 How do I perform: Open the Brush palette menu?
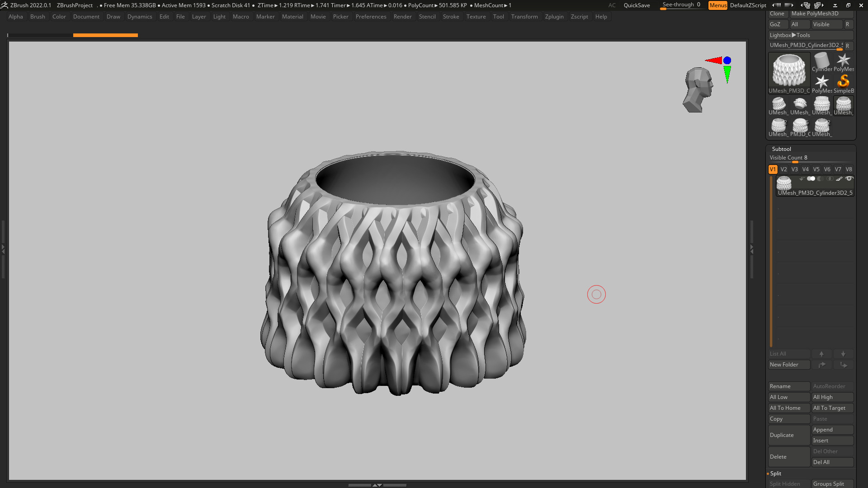point(38,17)
